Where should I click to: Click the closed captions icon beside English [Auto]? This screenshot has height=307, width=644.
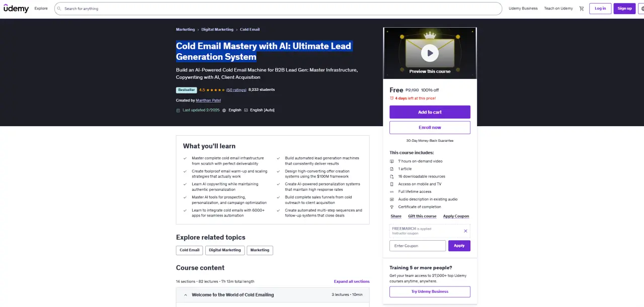tap(246, 110)
